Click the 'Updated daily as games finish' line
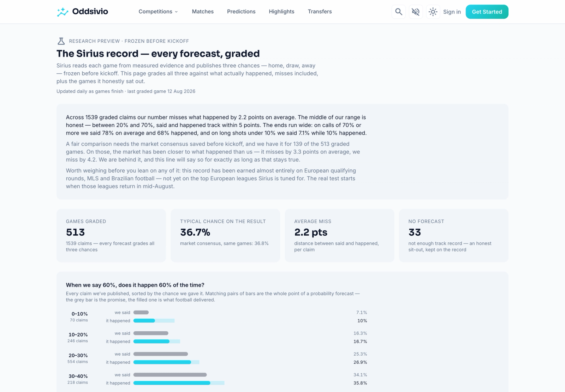The height and width of the screenshot is (392, 565). [126, 91]
